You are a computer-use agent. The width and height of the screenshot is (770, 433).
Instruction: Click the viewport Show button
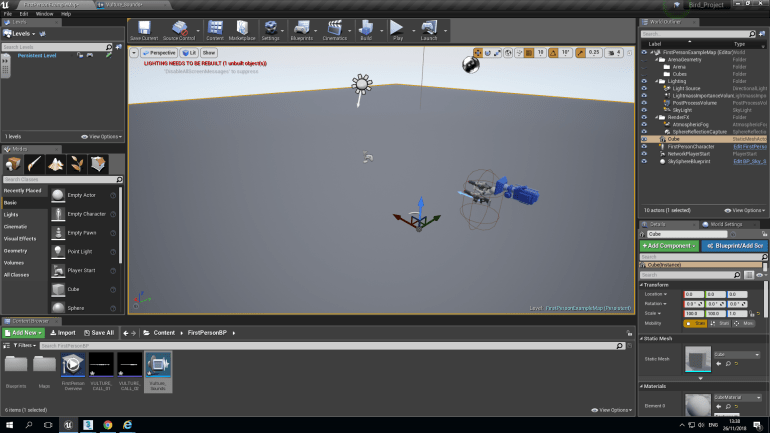click(x=209, y=53)
